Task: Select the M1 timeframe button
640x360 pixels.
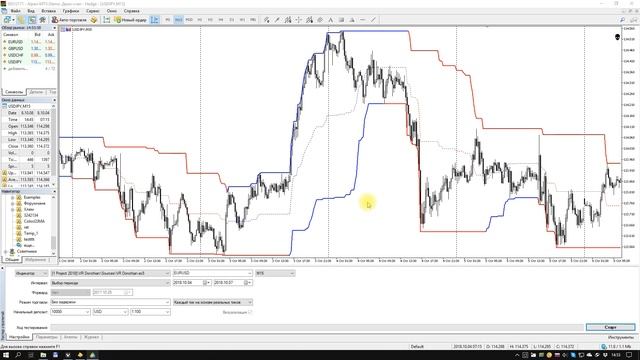Action: 168,20
